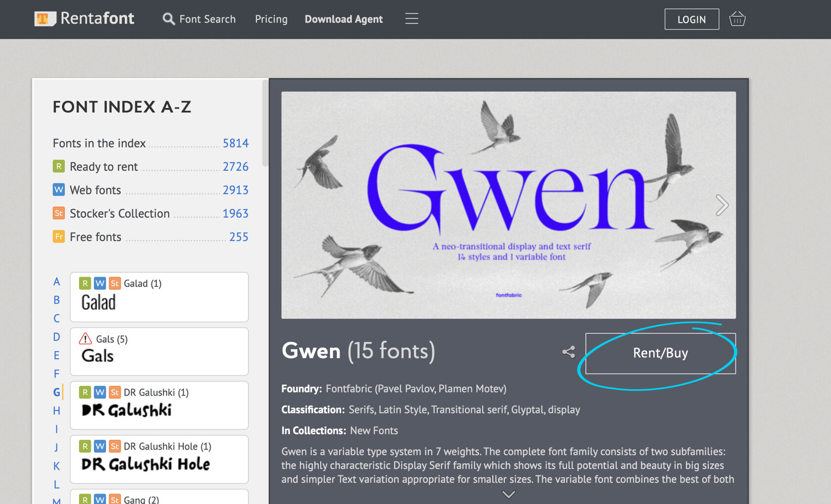Open the Galad font sample preview
Viewport: 831px width, 504px height.
point(98,302)
